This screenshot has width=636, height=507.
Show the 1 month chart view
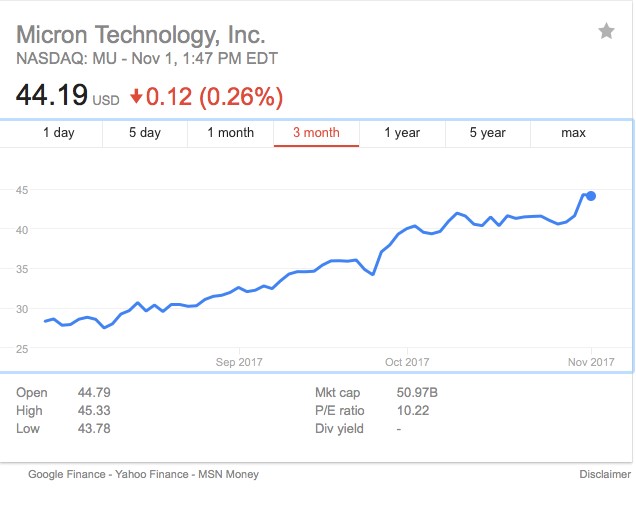pos(230,133)
